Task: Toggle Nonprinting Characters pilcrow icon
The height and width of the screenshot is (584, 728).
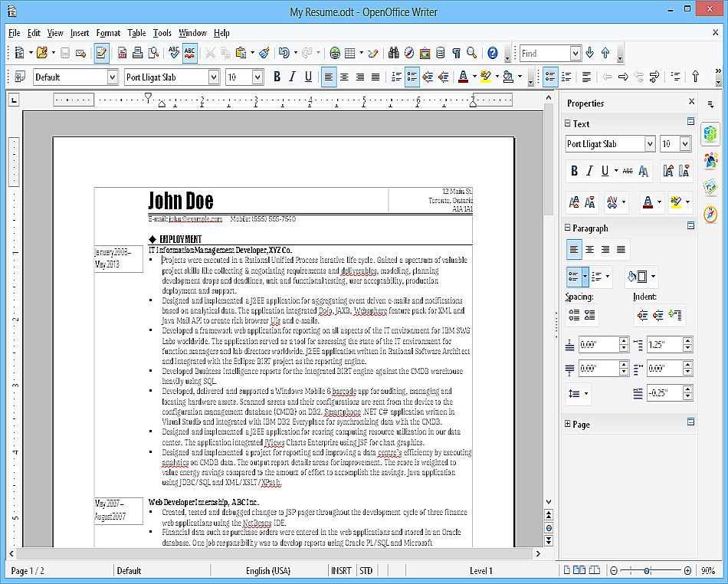Action: (457, 53)
